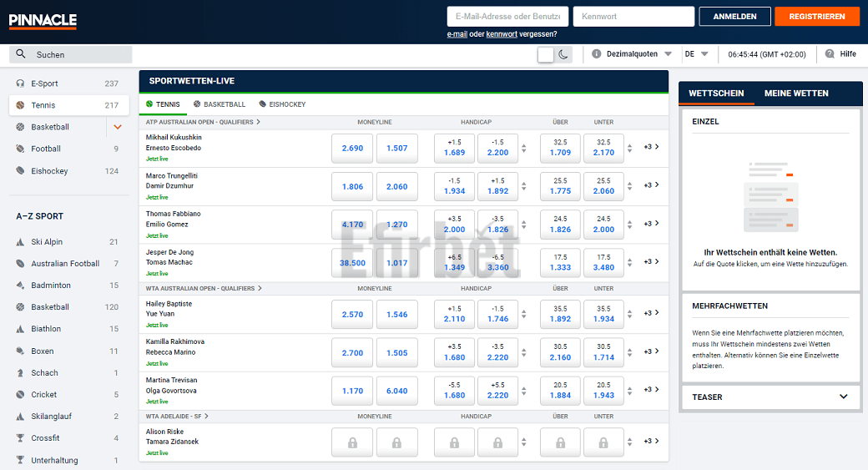Change handicap line for Baptiste match
Viewport: 868px width, 470px height.
(523, 315)
